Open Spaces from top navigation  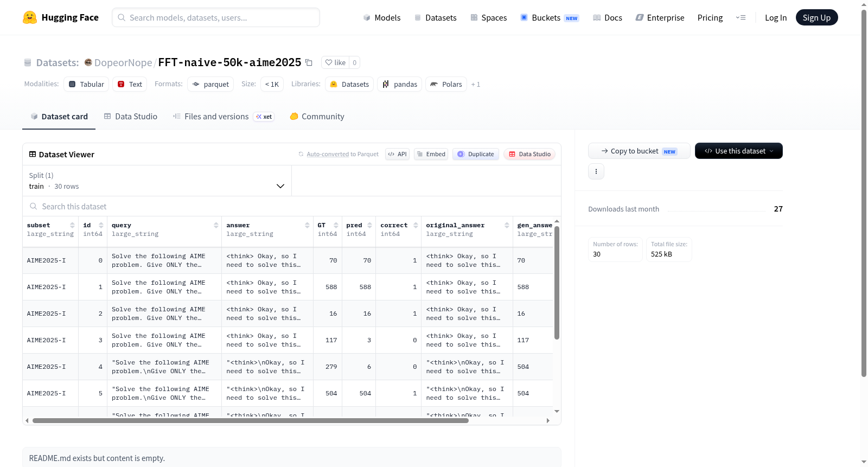point(488,17)
